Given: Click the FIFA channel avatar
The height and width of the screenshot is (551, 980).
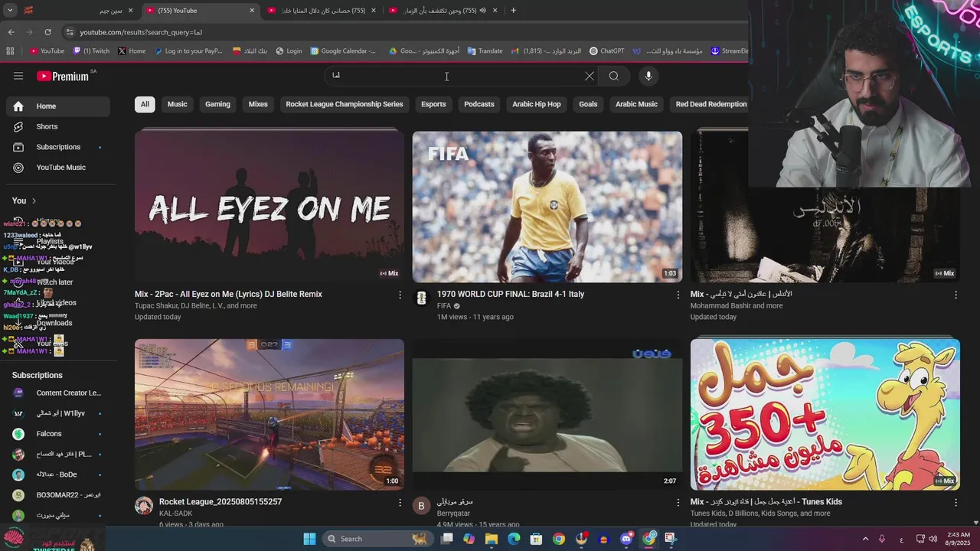Looking at the screenshot, I should (421, 298).
